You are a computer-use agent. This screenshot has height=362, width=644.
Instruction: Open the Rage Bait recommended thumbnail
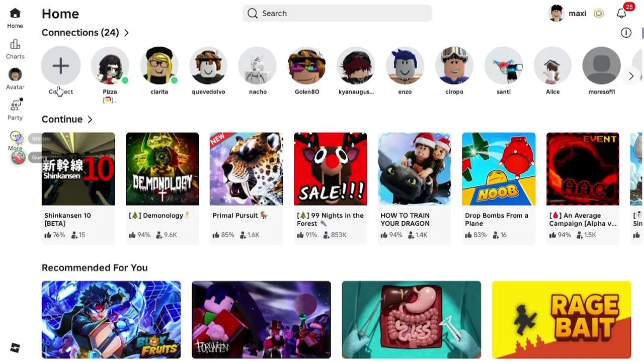click(561, 320)
